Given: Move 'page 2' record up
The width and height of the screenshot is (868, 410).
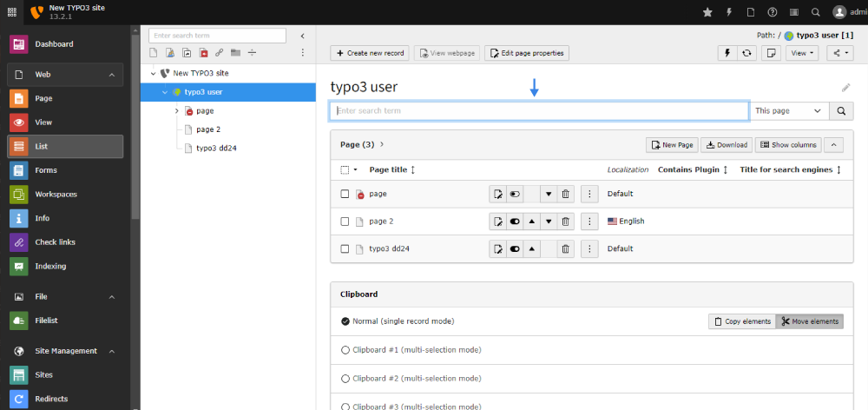Looking at the screenshot, I should point(531,222).
